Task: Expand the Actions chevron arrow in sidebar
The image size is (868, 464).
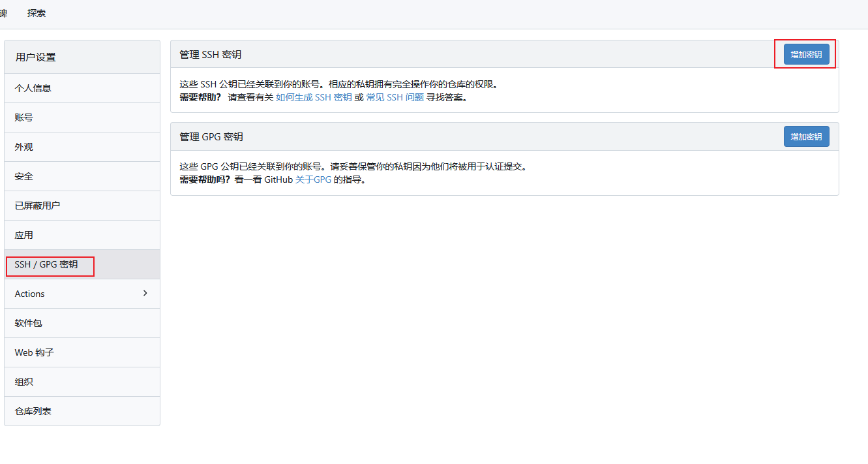Action: [x=145, y=293]
